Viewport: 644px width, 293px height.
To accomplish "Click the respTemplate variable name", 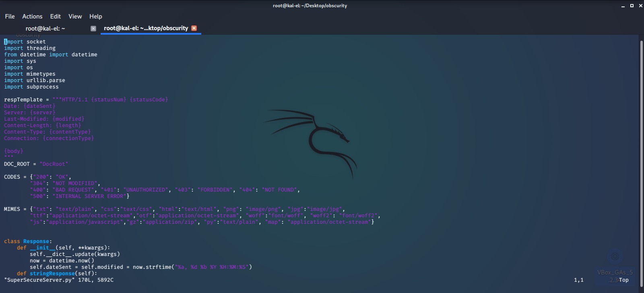I will coord(23,100).
